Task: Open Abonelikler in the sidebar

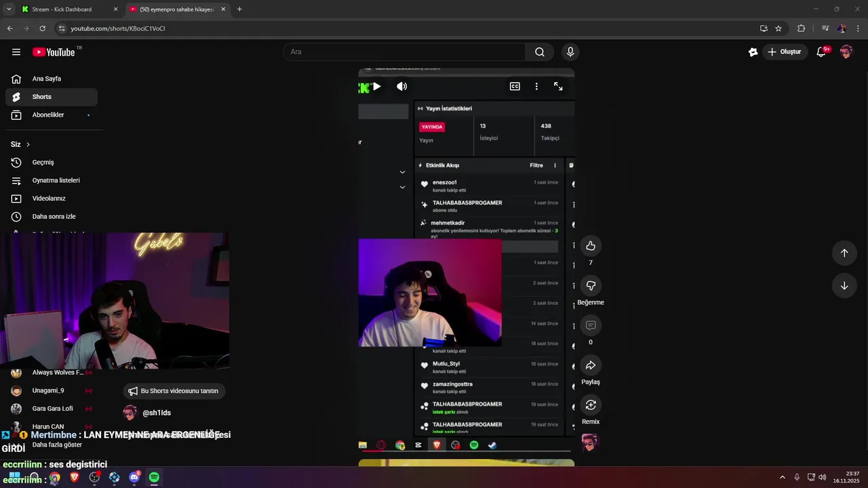Action: tap(52, 115)
